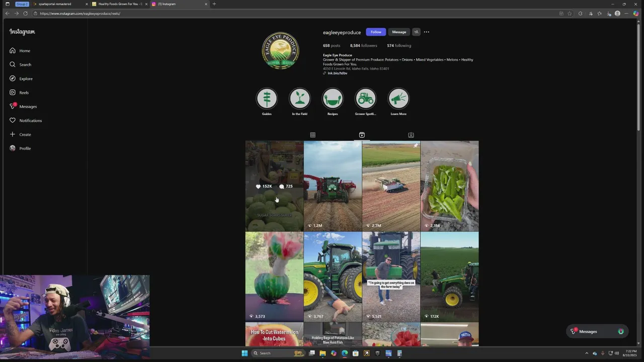
Task: Open Profile in Instagram sidebar
Action: pyautogui.click(x=20, y=148)
